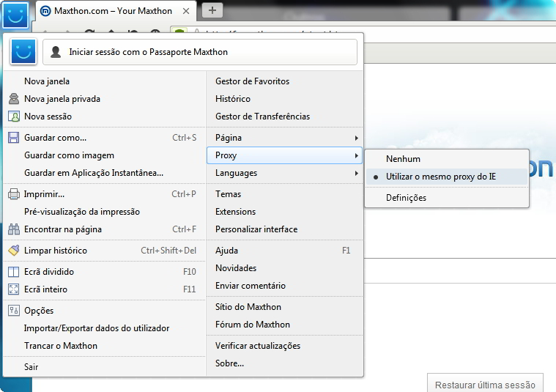Open Sítio do Maxthon
Screen dimensions: 556x392
click(x=284, y=307)
